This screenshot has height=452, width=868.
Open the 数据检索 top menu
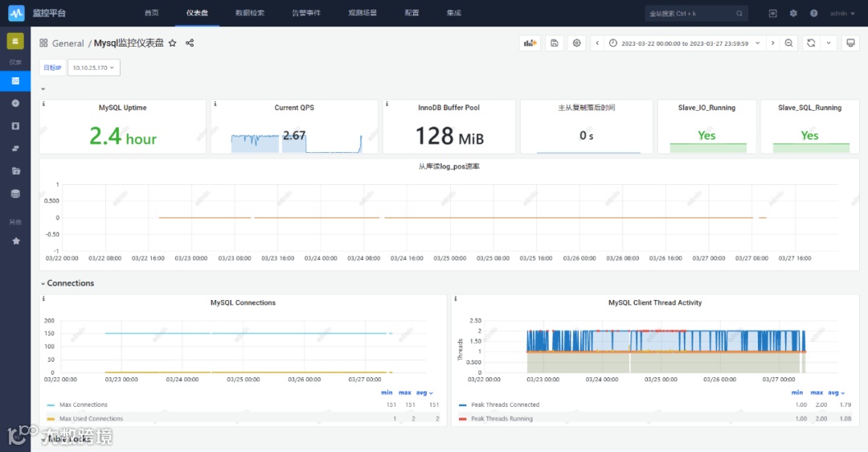pyautogui.click(x=250, y=13)
